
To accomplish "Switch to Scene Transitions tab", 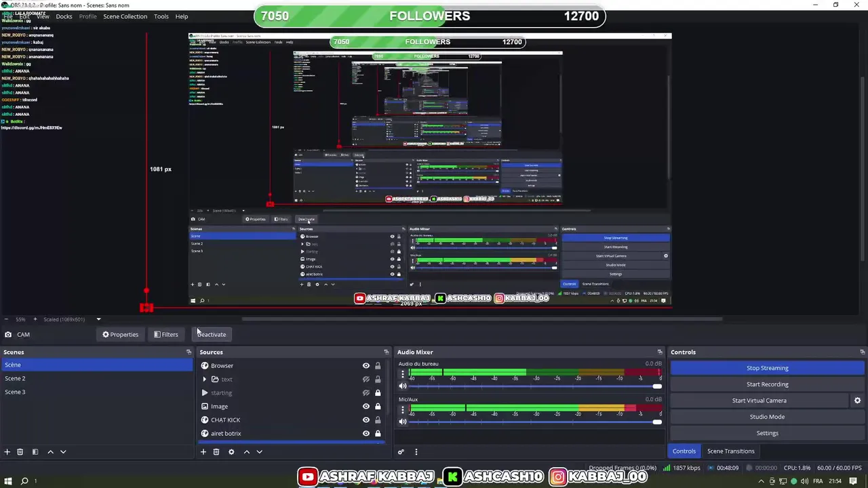I will click(730, 451).
